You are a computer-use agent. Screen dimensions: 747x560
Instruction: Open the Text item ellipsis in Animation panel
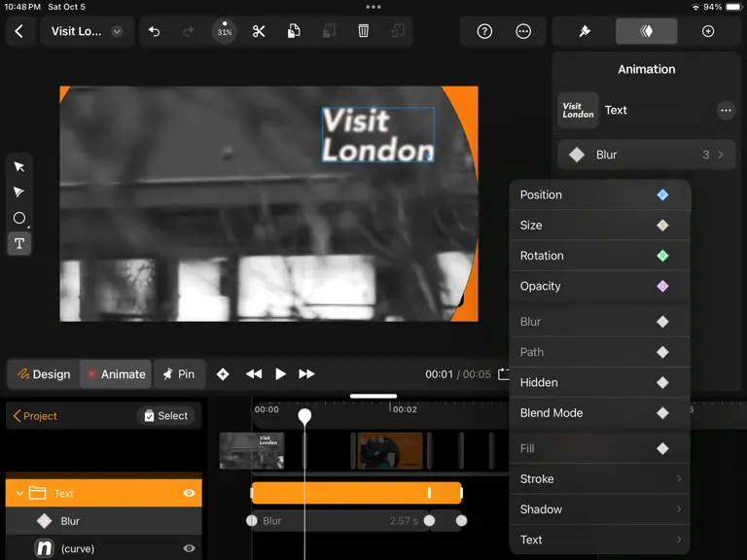(726, 111)
